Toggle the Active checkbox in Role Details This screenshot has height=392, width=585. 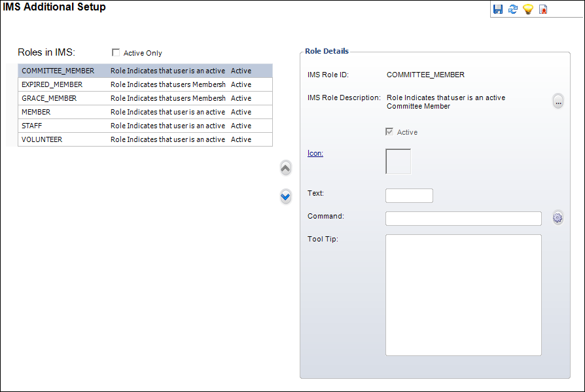[x=389, y=132]
